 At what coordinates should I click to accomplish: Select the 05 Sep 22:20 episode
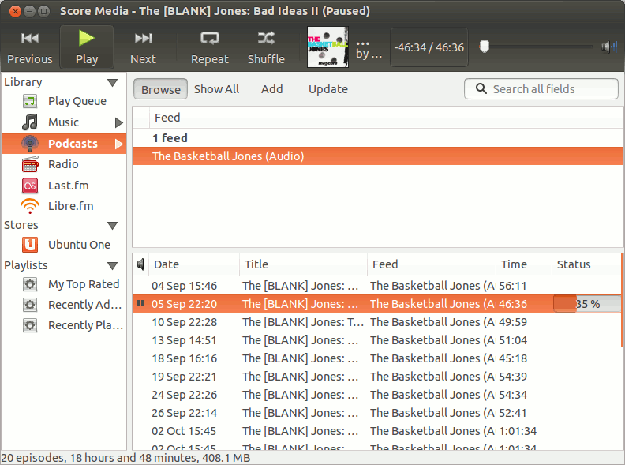click(x=377, y=304)
